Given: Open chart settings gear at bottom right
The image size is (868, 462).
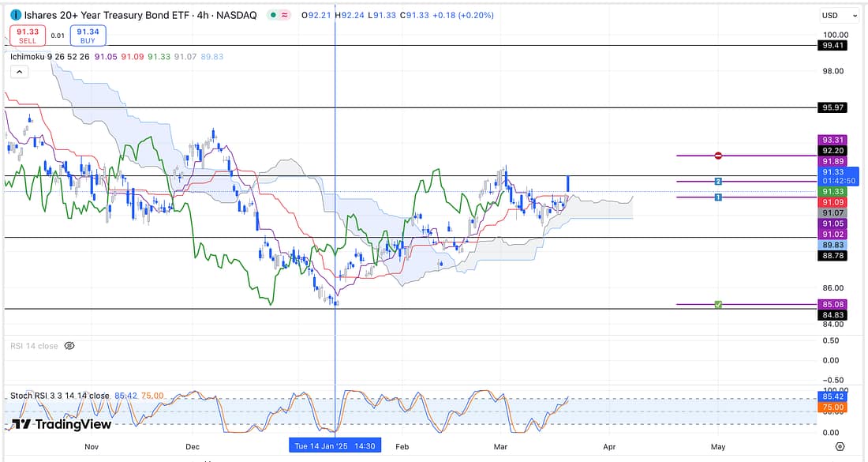Looking at the screenshot, I should (x=840, y=447).
